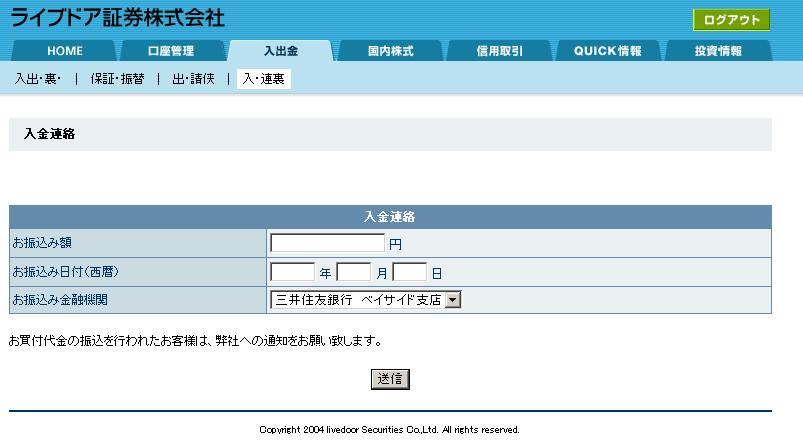Click the お振込み金融機関 label
The height and width of the screenshot is (443, 803).
click(x=60, y=300)
